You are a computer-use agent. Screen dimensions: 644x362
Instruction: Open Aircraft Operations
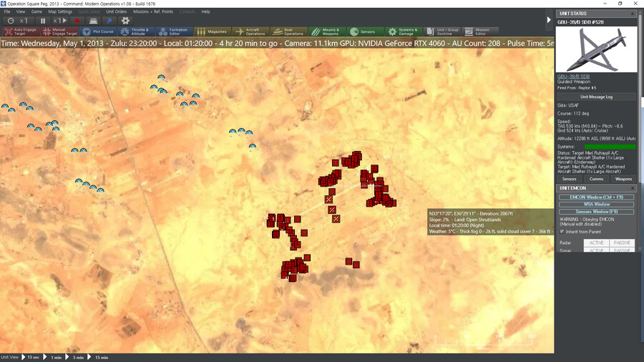coord(250,31)
